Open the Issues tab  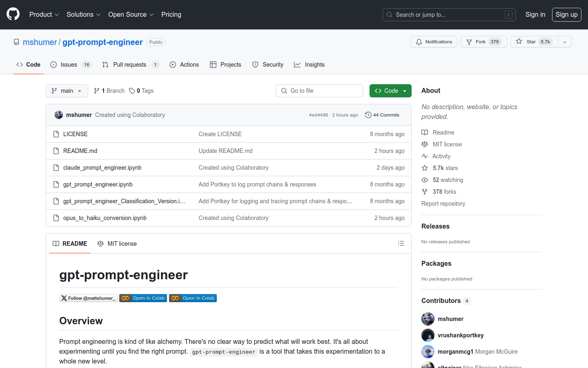click(x=71, y=65)
